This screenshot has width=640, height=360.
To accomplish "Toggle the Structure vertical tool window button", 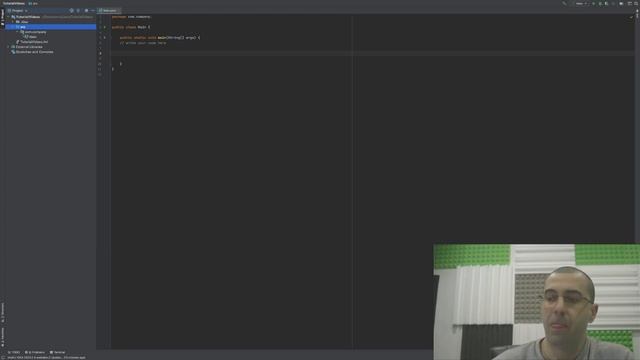I will pos(2,313).
